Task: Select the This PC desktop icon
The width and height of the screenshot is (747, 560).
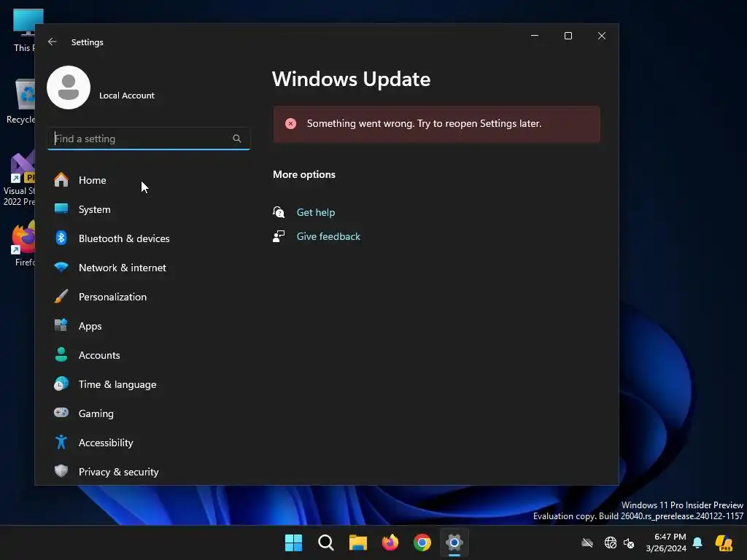Action: point(24,31)
